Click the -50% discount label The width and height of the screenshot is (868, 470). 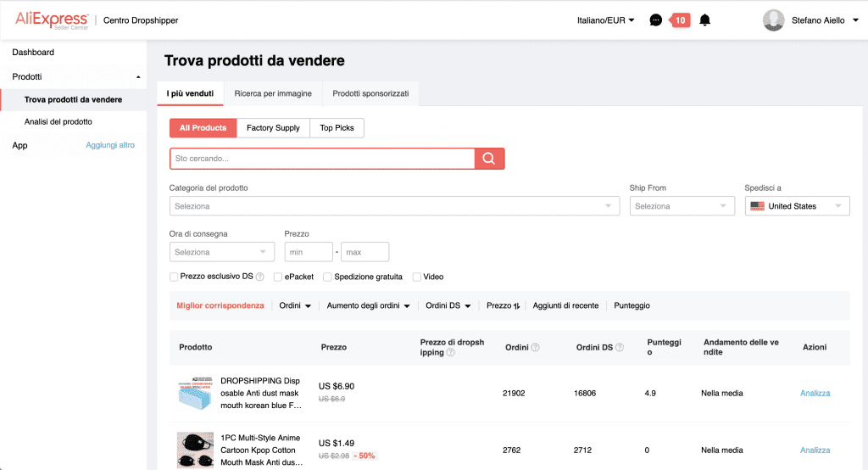coord(364,456)
